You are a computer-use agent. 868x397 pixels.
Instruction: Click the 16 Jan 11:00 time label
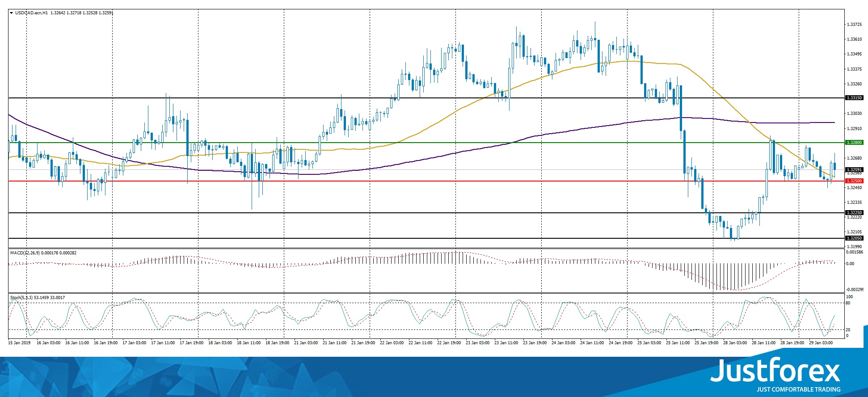click(77, 343)
